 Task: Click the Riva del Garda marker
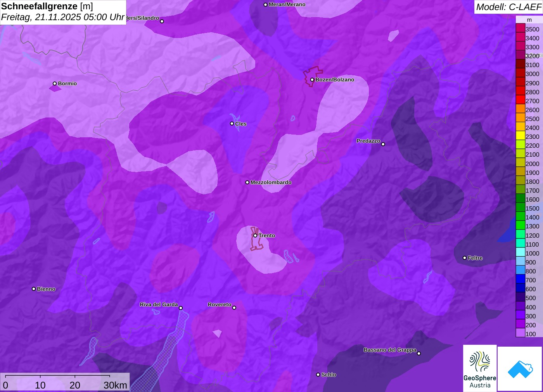coord(181,308)
